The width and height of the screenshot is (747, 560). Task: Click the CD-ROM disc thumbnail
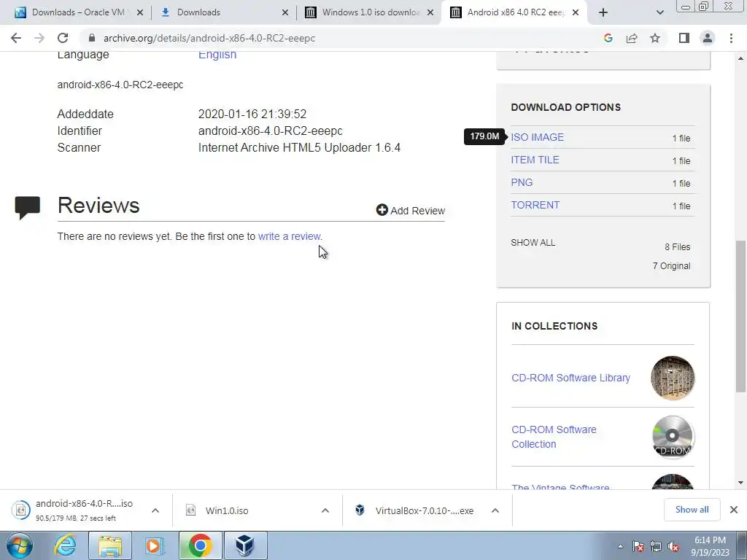672,437
